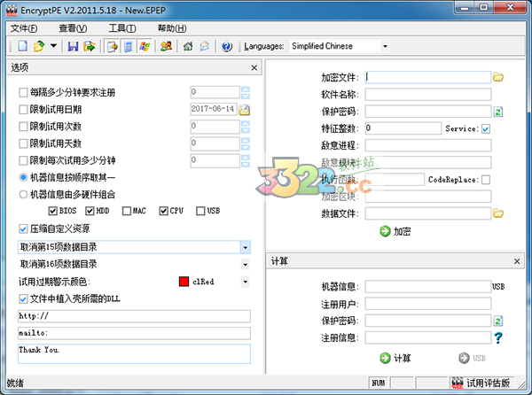
Task: Click the 特征整数 input field
Action: tap(403, 128)
